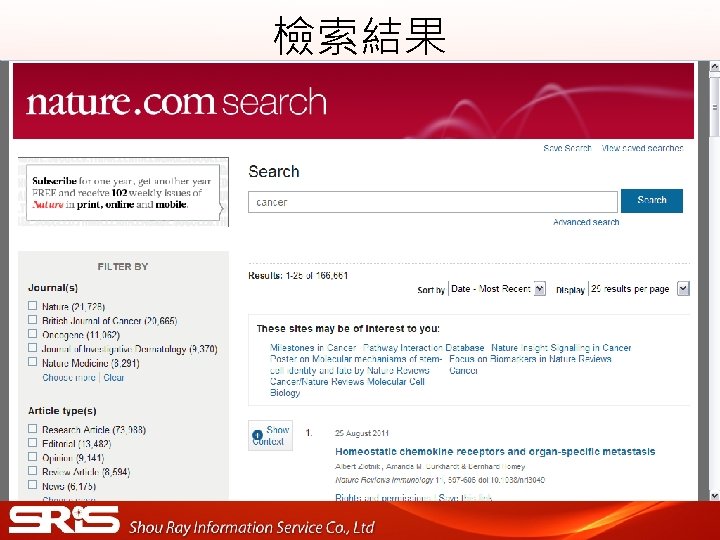Click the 'Results: 1-25' count text

pos(298,276)
